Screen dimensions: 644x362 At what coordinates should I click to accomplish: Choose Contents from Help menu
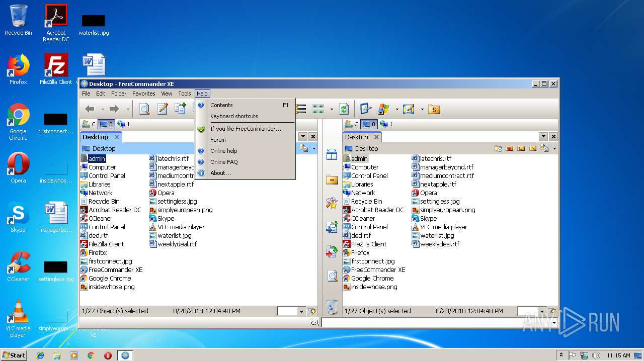pyautogui.click(x=245, y=105)
